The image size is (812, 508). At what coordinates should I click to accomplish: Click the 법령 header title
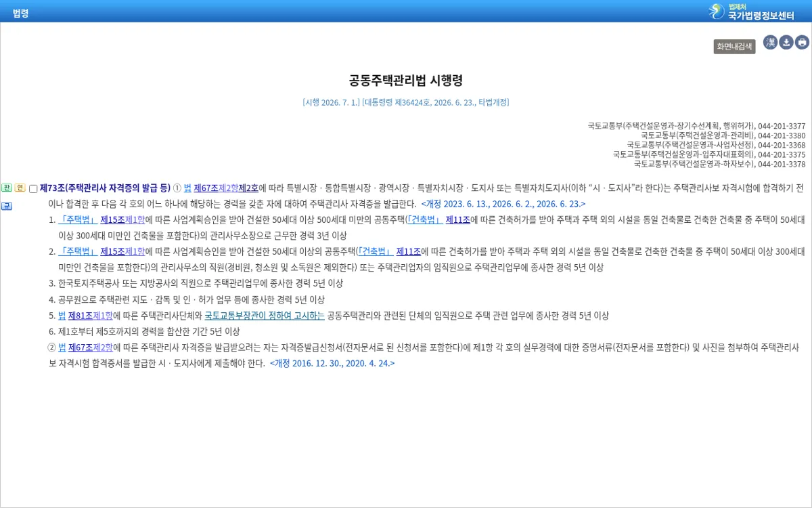click(20, 12)
